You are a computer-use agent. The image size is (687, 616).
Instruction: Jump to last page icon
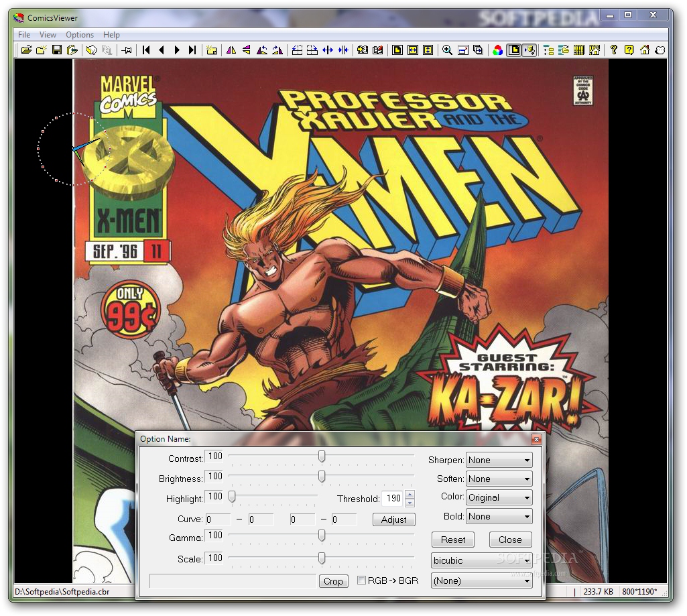192,50
